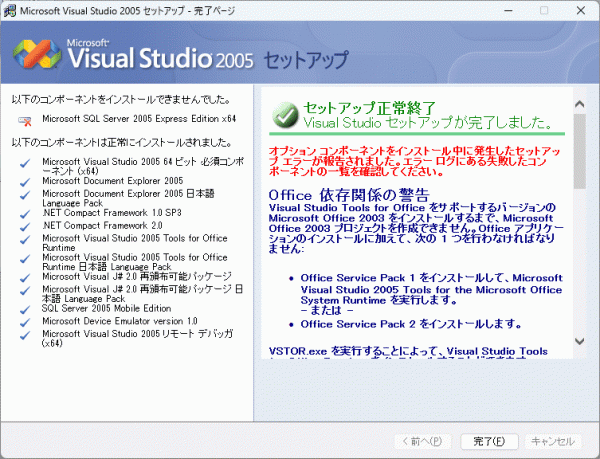Click the red setup error warning message
This screenshot has width=600, height=459.
tap(414, 161)
